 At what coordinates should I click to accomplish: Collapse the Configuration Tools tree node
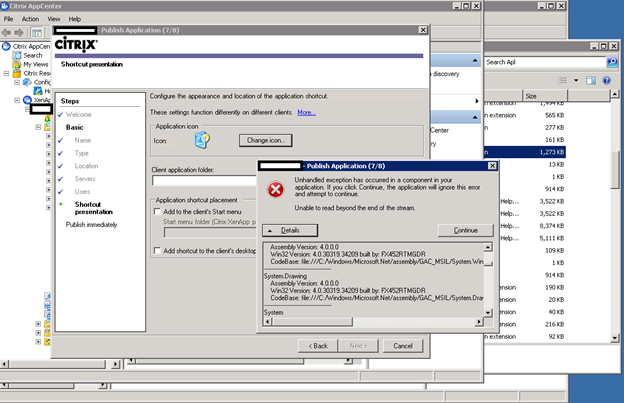click(x=17, y=82)
